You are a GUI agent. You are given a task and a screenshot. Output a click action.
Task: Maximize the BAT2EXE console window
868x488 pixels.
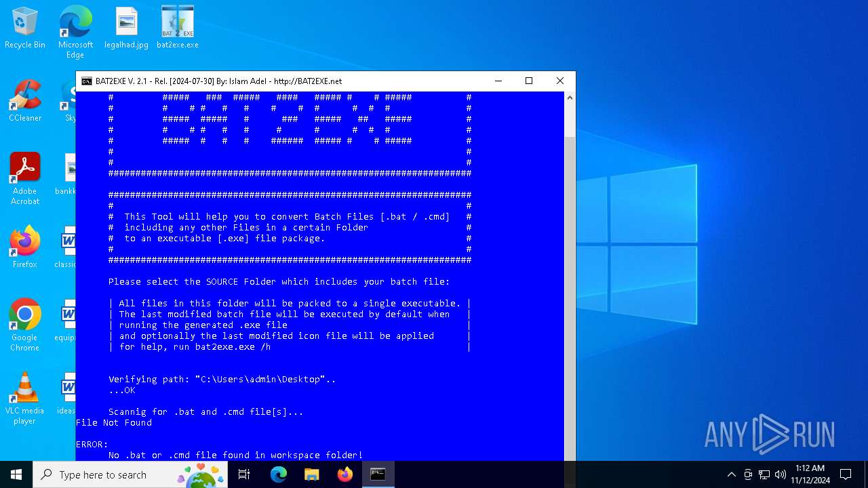529,81
